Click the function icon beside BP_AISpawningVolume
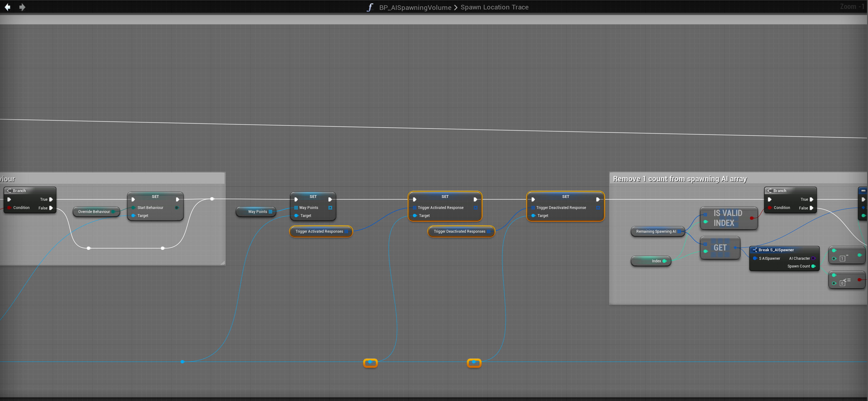 (370, 8)
